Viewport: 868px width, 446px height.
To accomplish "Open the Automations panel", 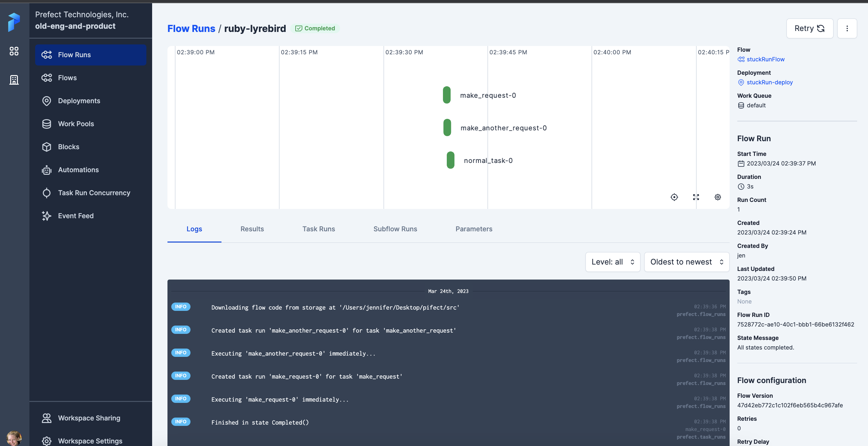I will point(78,170).
